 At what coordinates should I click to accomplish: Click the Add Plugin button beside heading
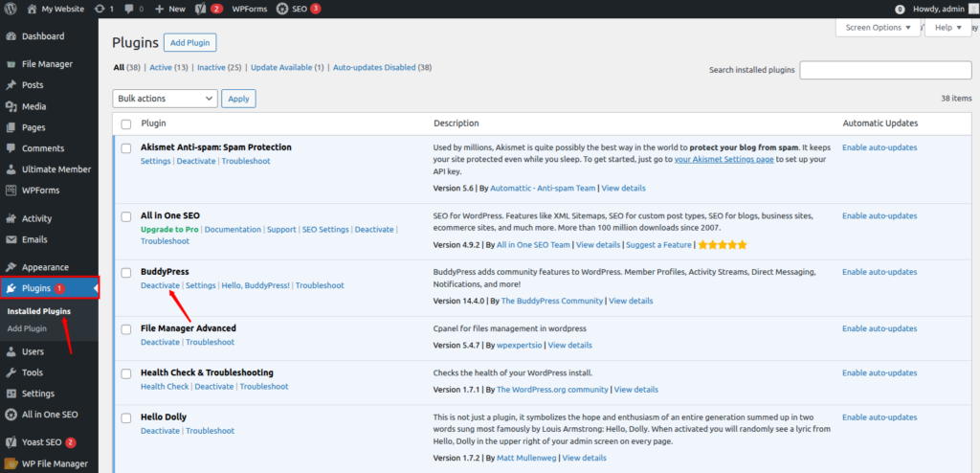point(190,42)
